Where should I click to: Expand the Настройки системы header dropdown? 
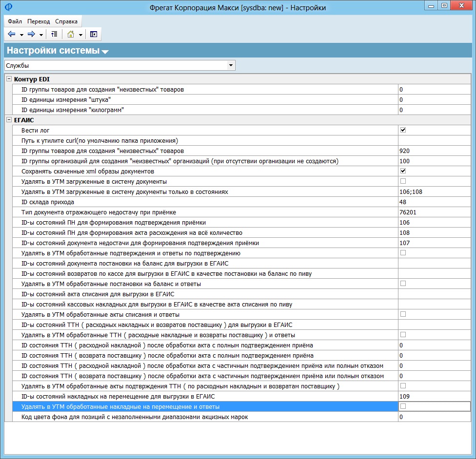[x=105, y=52]
